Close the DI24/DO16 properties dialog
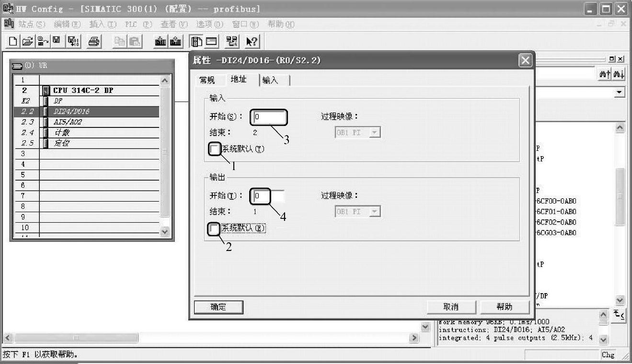Viewport: 632px width, 364px height. point(526,60)
